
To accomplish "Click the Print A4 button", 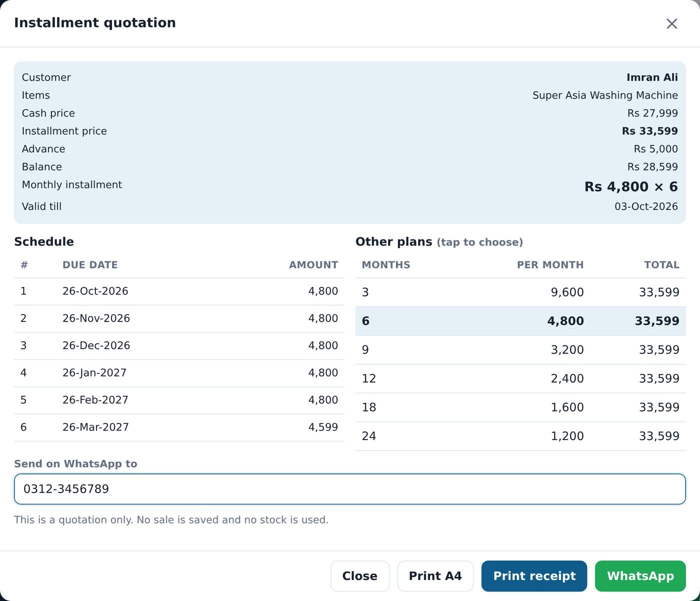I will pos(435,576).
